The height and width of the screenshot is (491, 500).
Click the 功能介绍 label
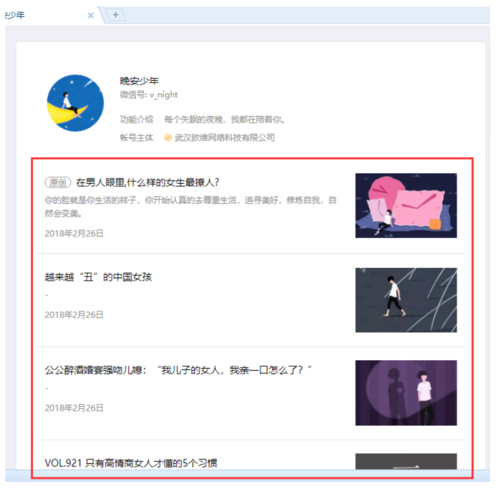pos(136,119)
